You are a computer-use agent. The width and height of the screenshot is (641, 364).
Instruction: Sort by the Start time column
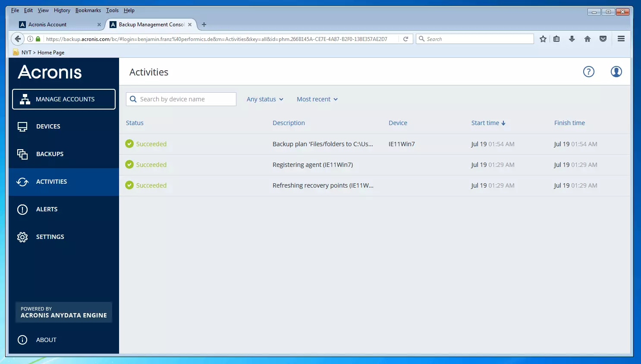(488, 123)
